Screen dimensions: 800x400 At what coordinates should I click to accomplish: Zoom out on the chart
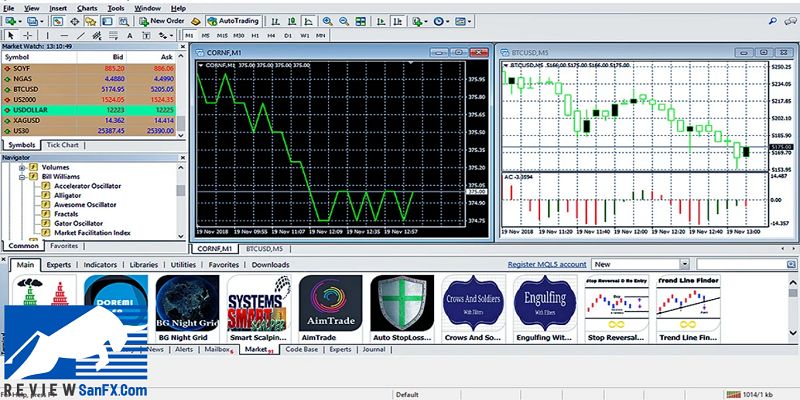[x=344, y=21]
